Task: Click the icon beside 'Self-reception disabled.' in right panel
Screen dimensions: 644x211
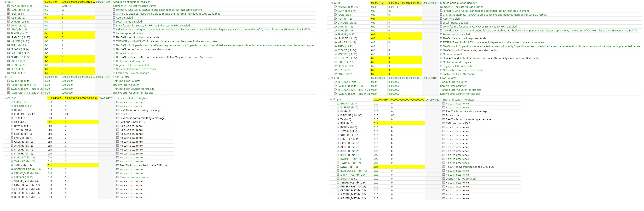Action: [x=441, y=35]
